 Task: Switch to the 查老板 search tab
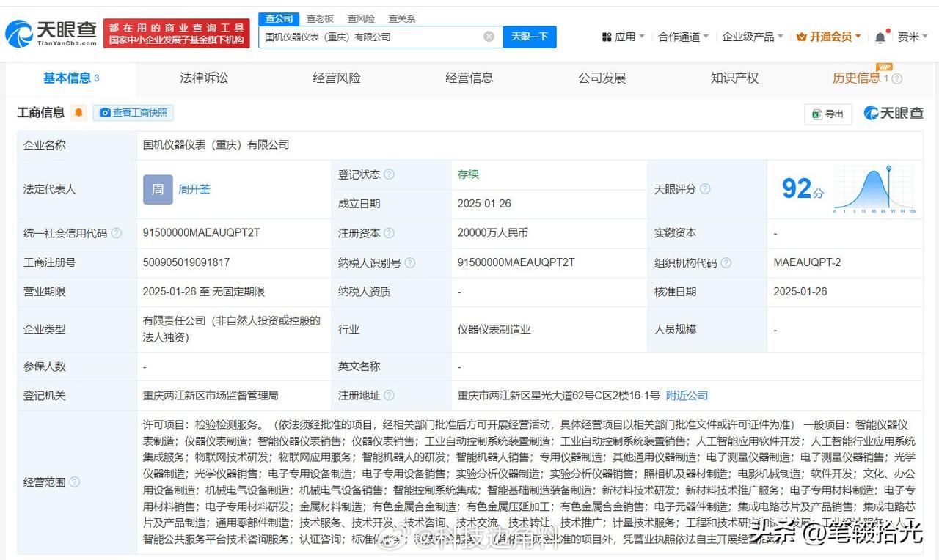click(320, 18)
